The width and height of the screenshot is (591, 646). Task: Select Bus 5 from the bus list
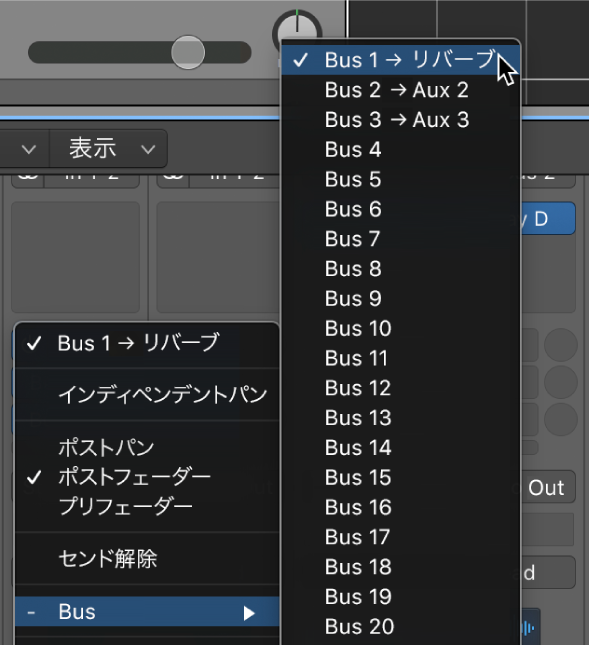400,180
